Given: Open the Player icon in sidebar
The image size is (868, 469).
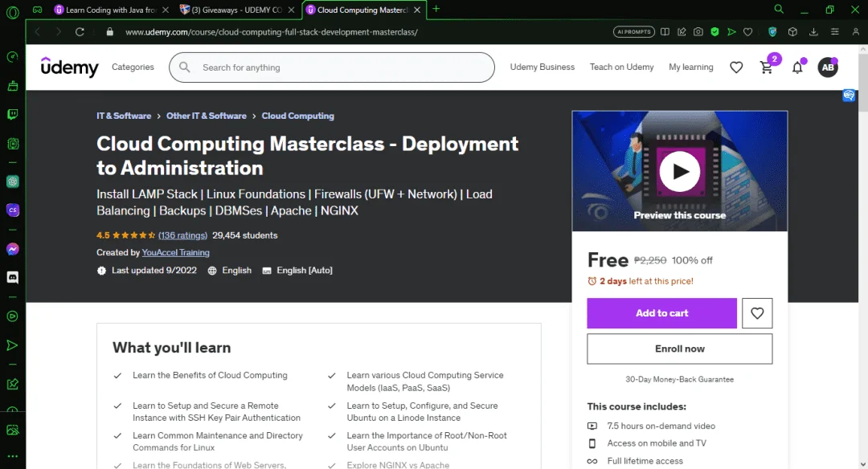Looking at the screenshot, I should point(12,316).
